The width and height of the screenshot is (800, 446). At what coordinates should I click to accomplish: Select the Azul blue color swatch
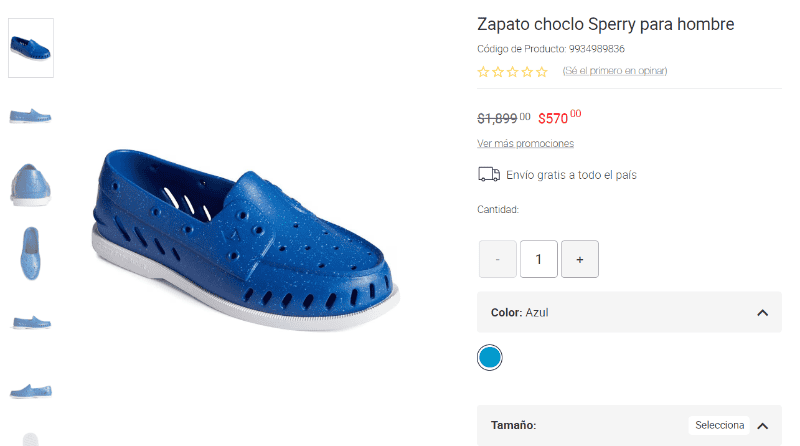(490, 357)
